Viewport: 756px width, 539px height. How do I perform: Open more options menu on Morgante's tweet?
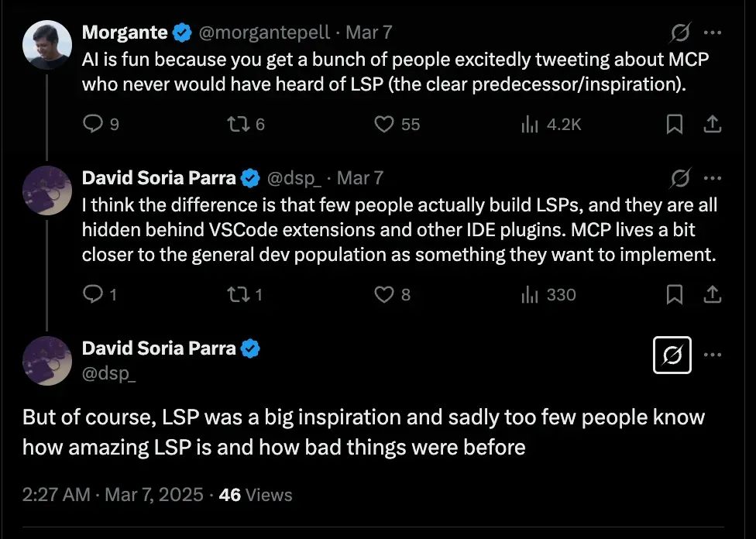(x=713, y=33)
